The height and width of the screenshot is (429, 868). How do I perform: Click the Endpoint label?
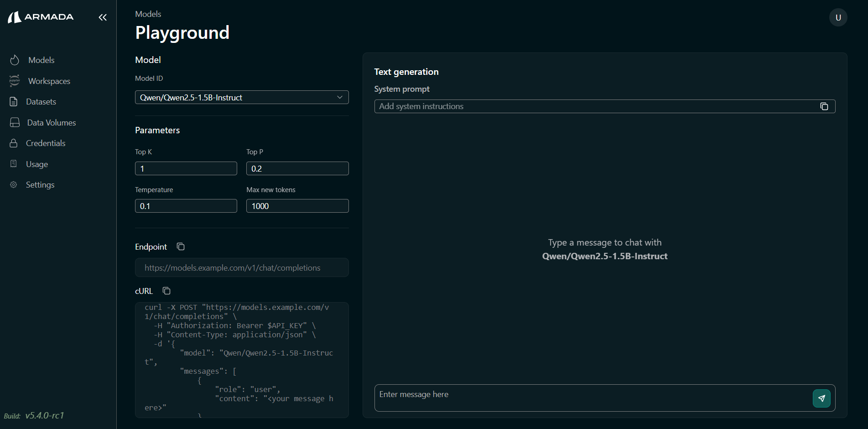[x=151, y=246]
